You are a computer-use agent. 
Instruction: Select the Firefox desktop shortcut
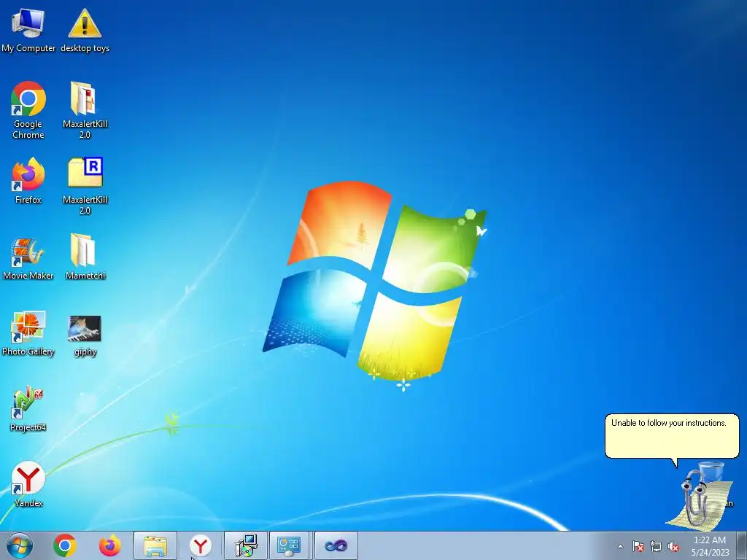[28, 181]
